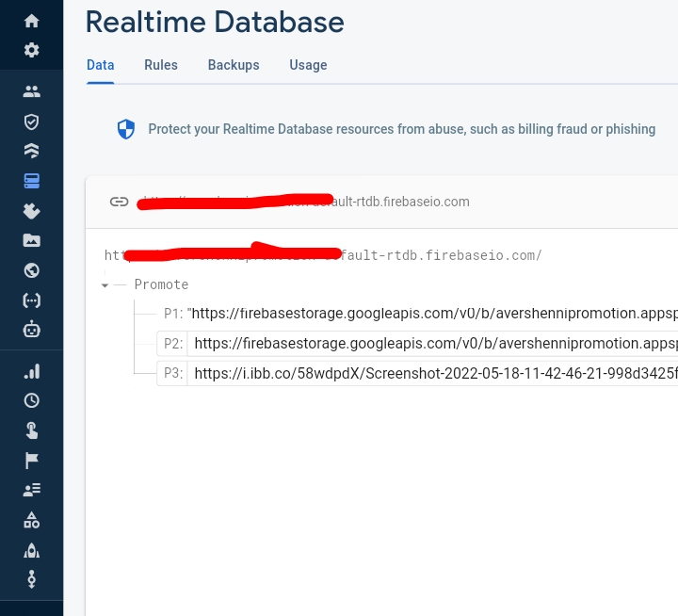The image size is (678, 616).
Task: Open Latest Release rocket icon
Action: click(x=32, y=550)
